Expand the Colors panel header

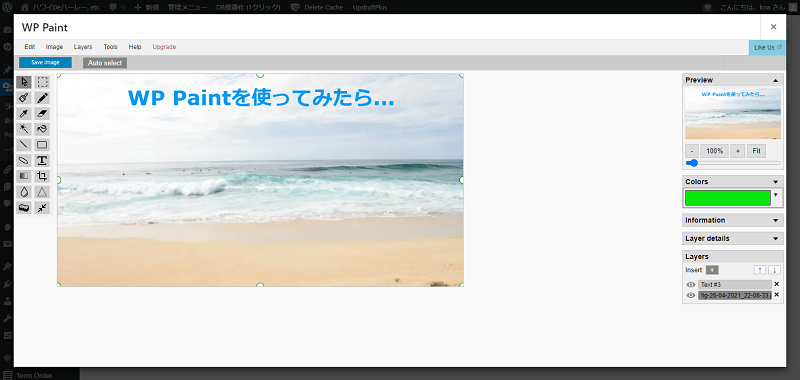[733, 182]
